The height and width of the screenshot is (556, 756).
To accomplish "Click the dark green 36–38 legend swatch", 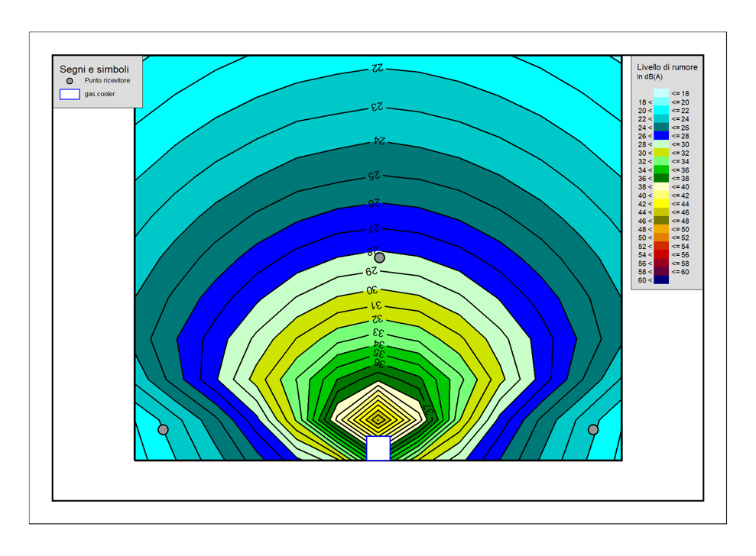I will [661, 179].
